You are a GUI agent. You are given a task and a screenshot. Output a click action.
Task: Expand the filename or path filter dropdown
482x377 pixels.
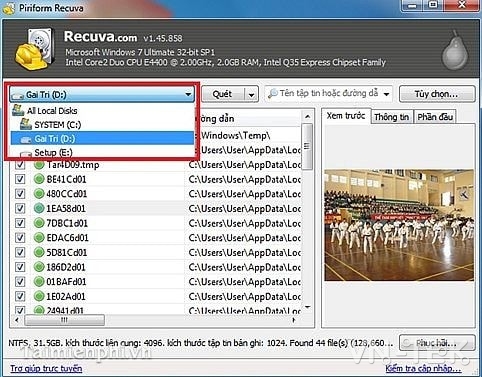[386, 94]
